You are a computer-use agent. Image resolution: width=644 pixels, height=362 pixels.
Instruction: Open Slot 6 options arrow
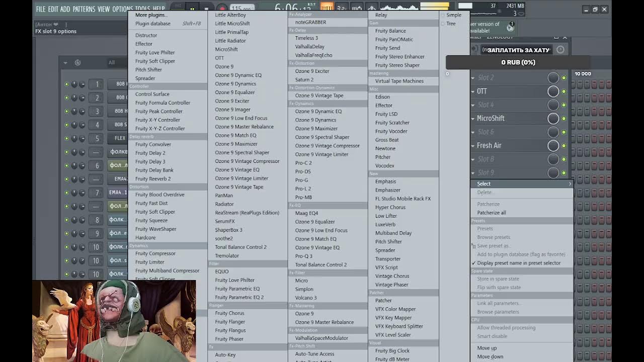point(473,132)
